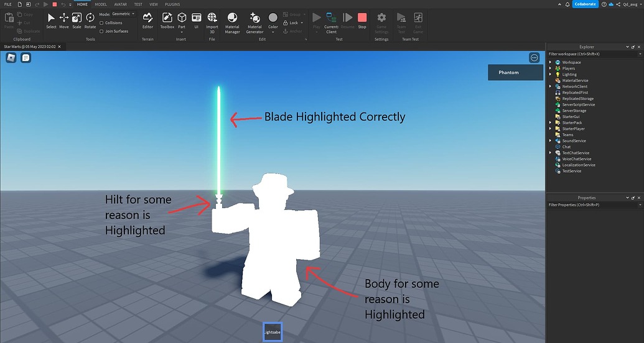Select MaterialService in Explorer

(x=575, y=80)
